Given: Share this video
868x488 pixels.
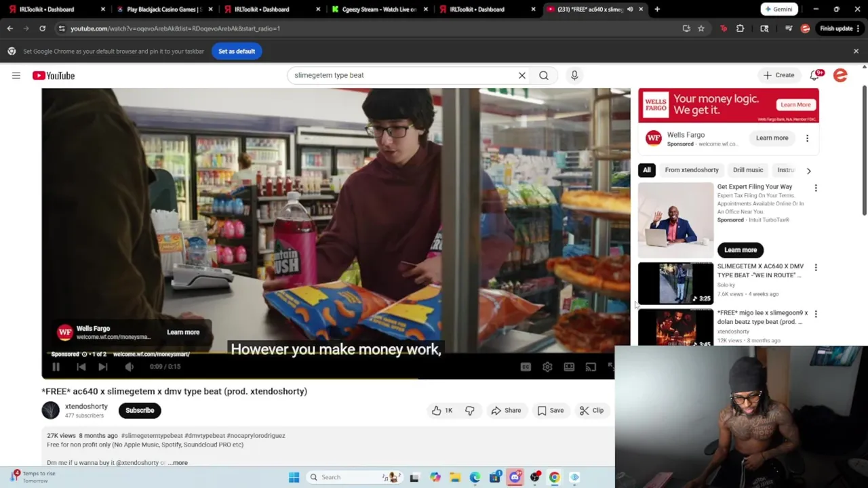Looking at the screenshot, I should click(506, 410).
